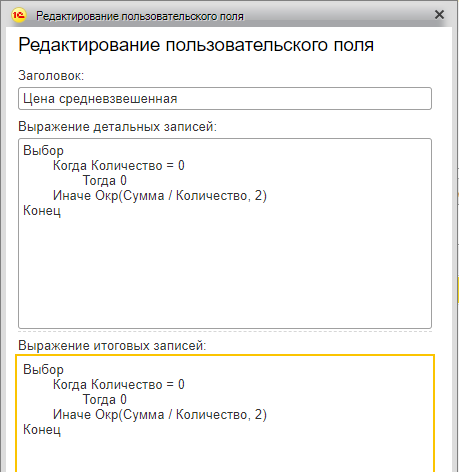The image size is (459, 472).
Task: Click the dashed splitter between expression fields
Action: click(225, 331)
